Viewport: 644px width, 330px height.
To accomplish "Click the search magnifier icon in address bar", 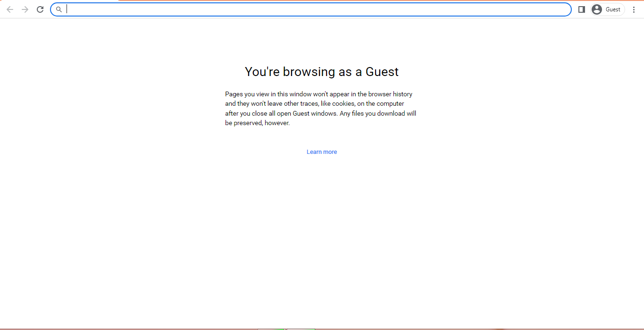I will pos(59,9).
